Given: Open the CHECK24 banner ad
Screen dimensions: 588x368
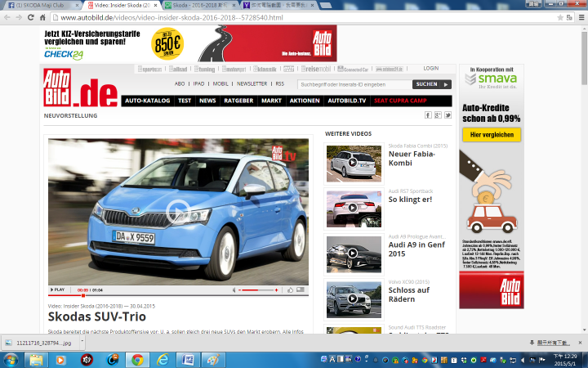Looking at the screenshot, I should coord(189,43).
